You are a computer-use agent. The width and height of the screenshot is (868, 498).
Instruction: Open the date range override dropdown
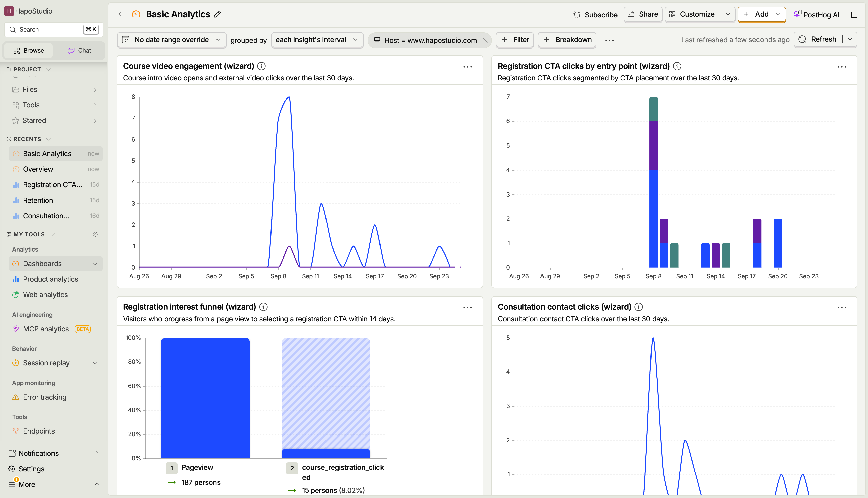tap(172, 40)
